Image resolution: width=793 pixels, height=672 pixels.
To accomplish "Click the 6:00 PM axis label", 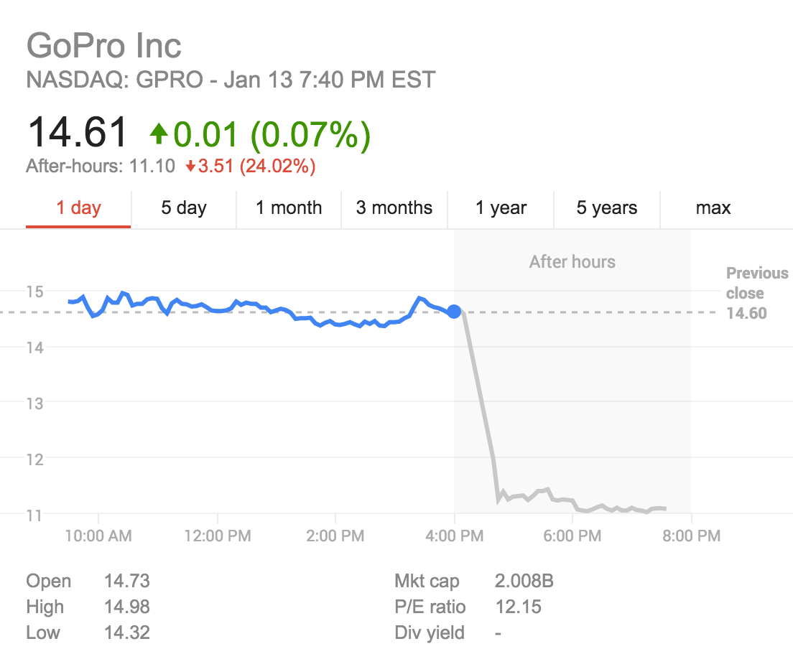I will 572,536.
